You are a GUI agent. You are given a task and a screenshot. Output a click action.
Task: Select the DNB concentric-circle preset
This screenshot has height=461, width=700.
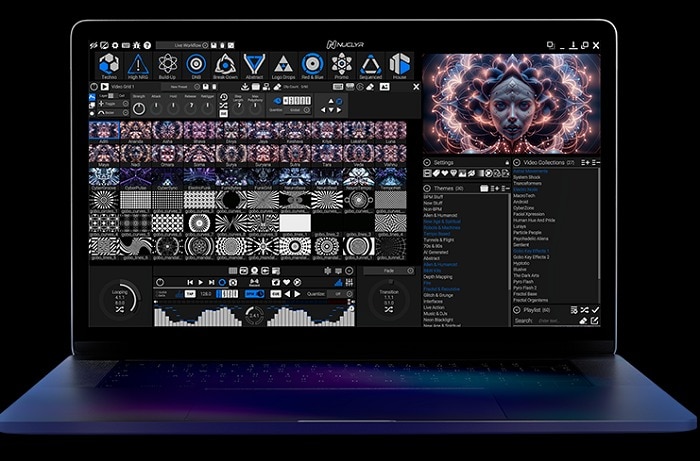pos(196,64)
